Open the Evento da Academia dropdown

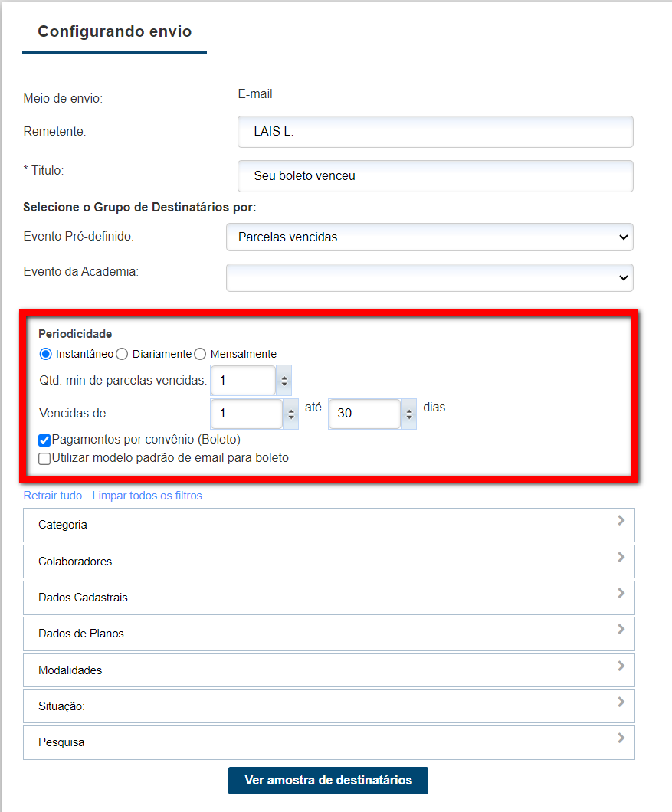coord(429,278)
